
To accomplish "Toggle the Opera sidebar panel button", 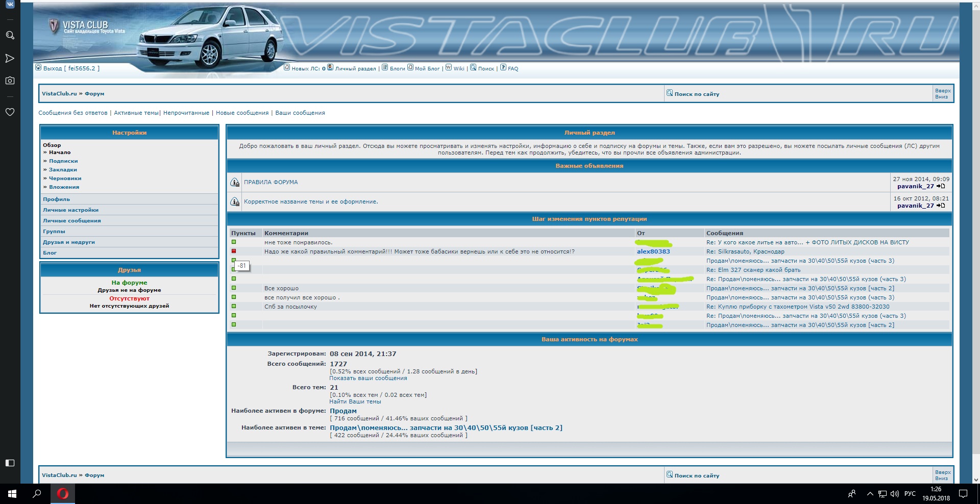I will (10, 463).
